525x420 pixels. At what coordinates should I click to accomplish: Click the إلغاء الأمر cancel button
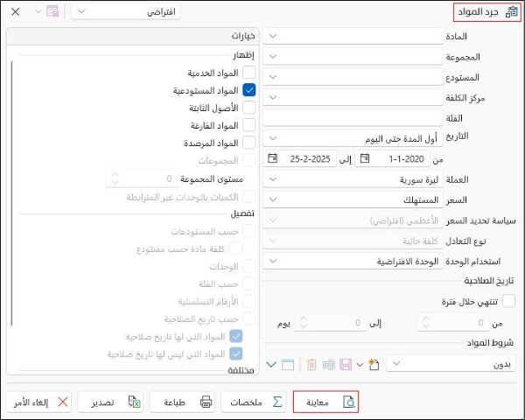pos(38,402)
